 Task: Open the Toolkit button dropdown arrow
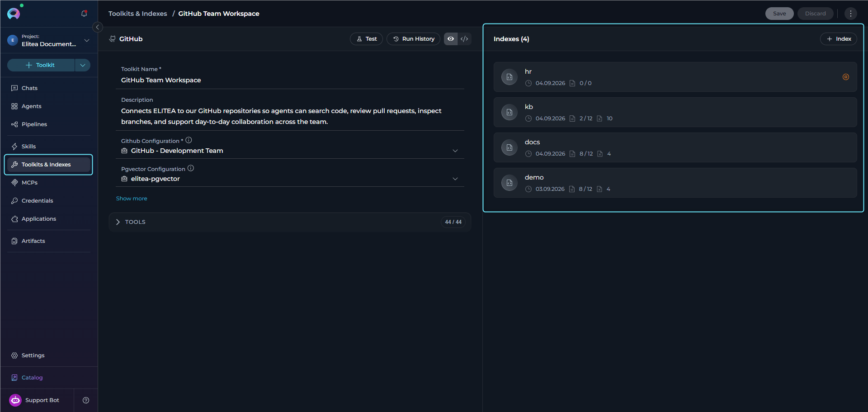(83, 65)
